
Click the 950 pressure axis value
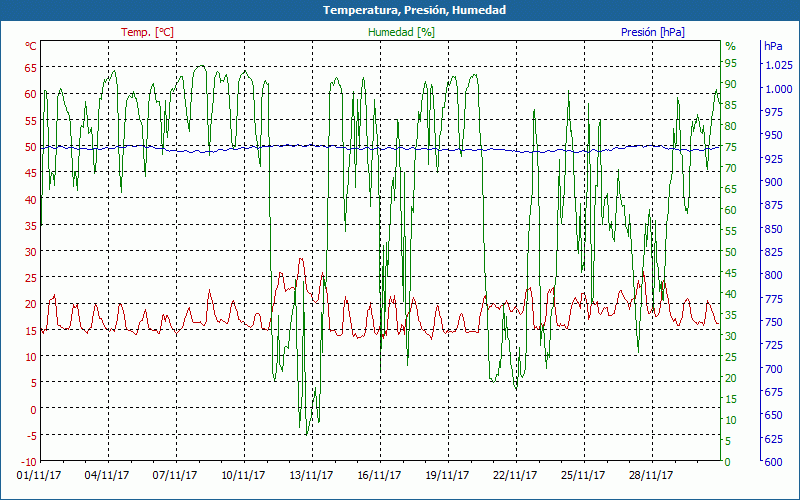pyautogui.click(x=774, y=135)
